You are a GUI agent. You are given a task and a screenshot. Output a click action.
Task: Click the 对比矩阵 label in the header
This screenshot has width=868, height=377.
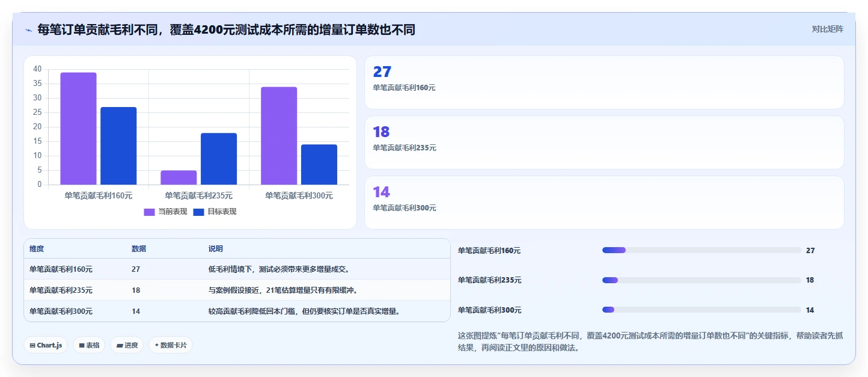(x=827, y=29)
